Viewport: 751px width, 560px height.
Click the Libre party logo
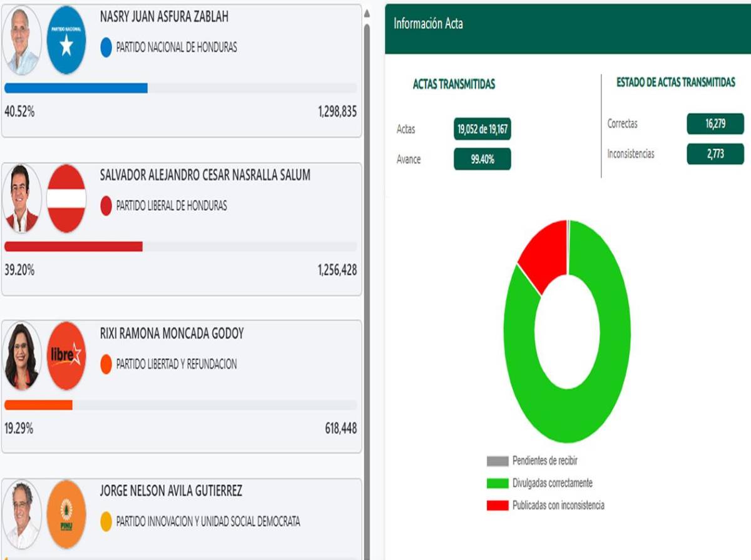click(66, 356)
